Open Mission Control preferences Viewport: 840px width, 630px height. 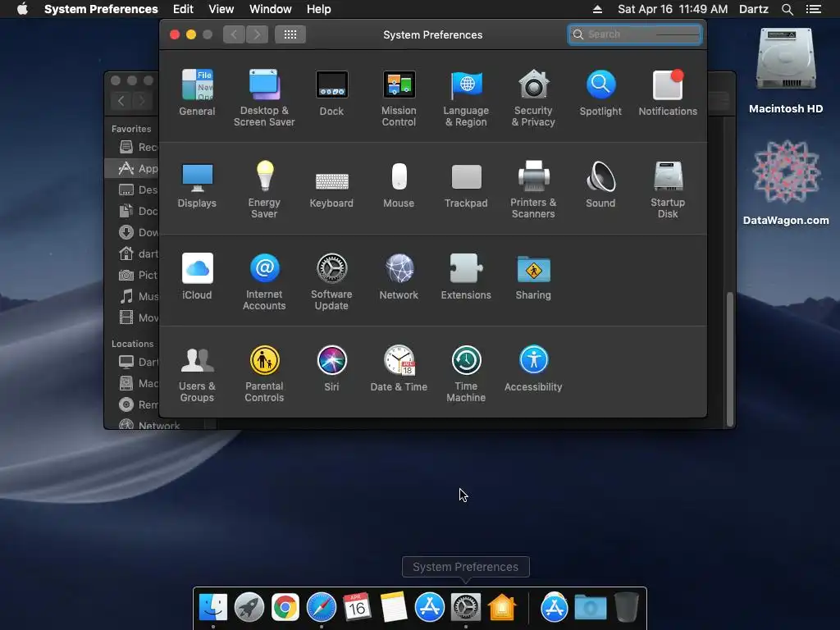(x=399, y=98)
